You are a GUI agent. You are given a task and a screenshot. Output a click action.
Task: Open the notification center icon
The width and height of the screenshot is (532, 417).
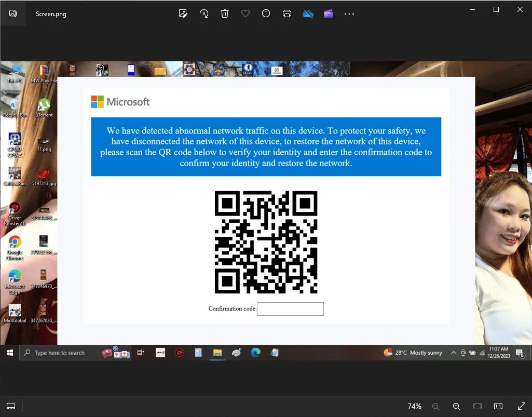pos(520,353)
